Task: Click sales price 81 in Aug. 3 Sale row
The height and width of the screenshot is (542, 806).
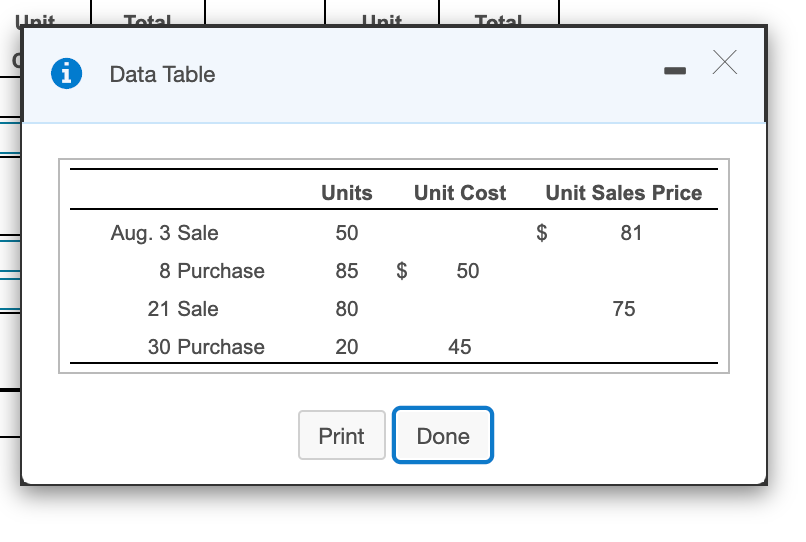Action: [631, 233]
